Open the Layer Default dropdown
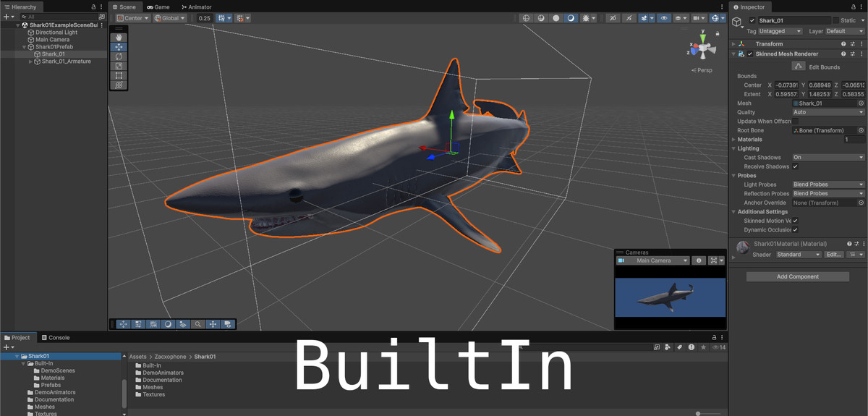Screen dimensions: 868x416 [845, 31]
